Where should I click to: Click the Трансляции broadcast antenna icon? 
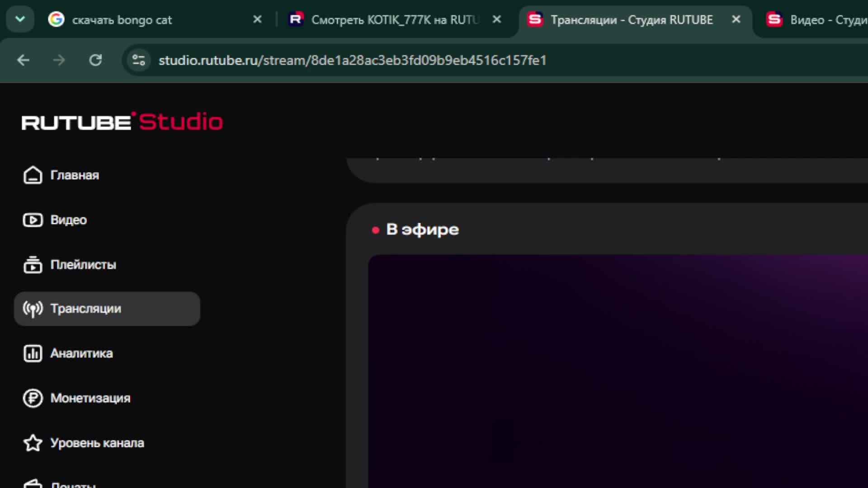[x=33, y=309]
